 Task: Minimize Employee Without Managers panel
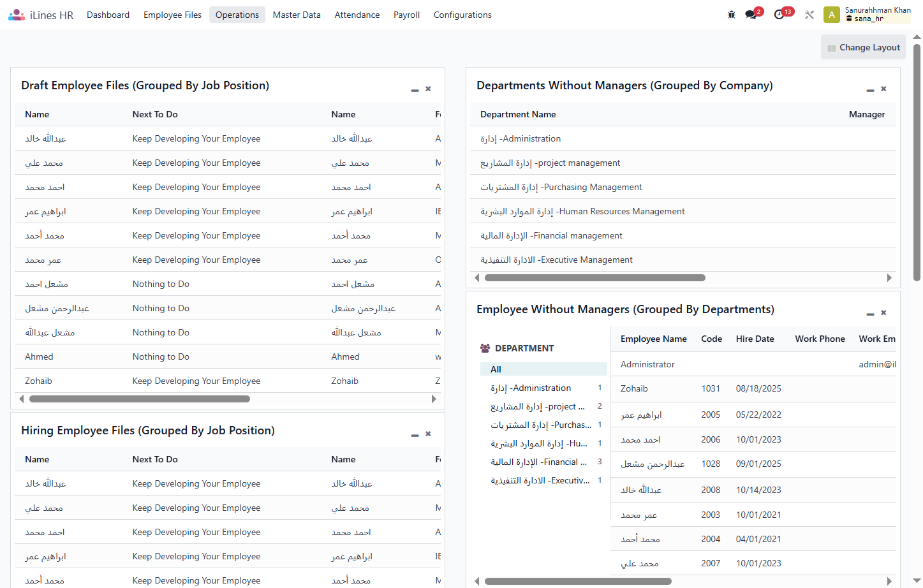point(870,314)
